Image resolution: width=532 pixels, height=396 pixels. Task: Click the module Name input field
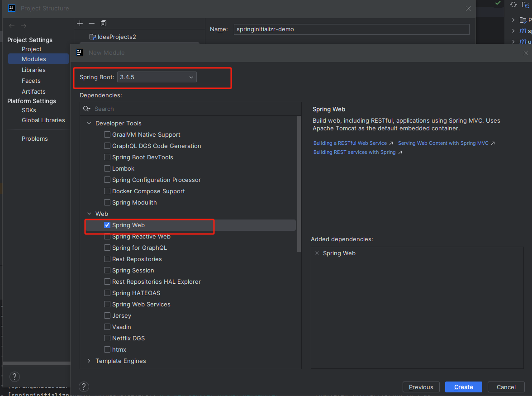pos(351,29)
